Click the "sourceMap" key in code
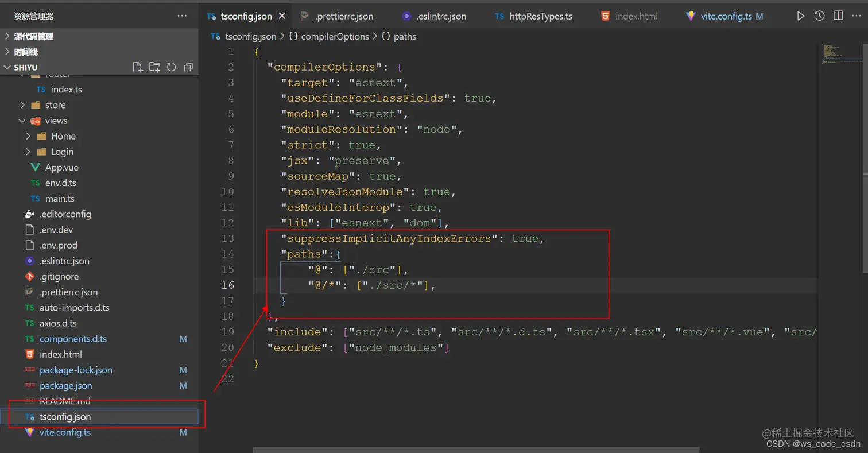Viewport: 868px width, 453px height. (x=318, y=176)
